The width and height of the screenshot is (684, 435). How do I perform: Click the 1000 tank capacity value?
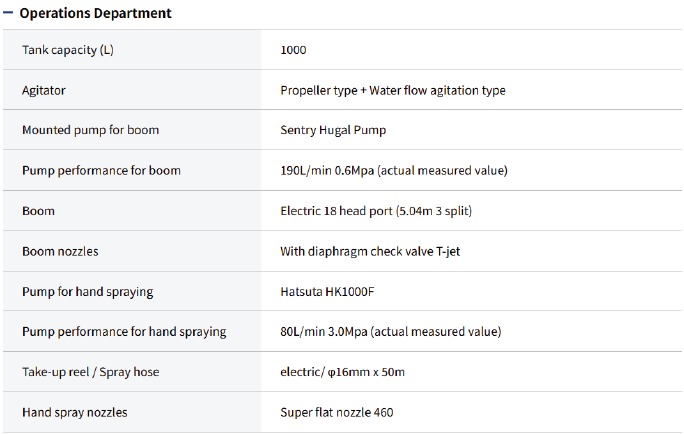click(295, 50)
